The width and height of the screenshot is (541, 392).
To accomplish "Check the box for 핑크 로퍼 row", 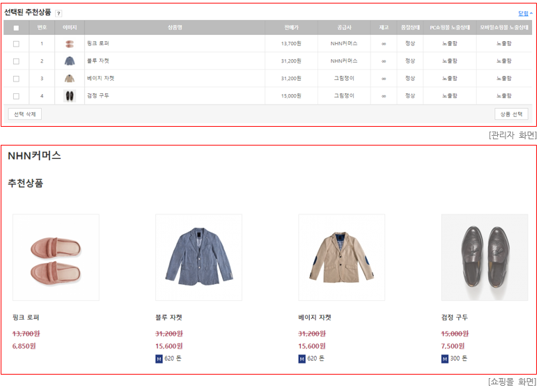I will click(16, 44).
